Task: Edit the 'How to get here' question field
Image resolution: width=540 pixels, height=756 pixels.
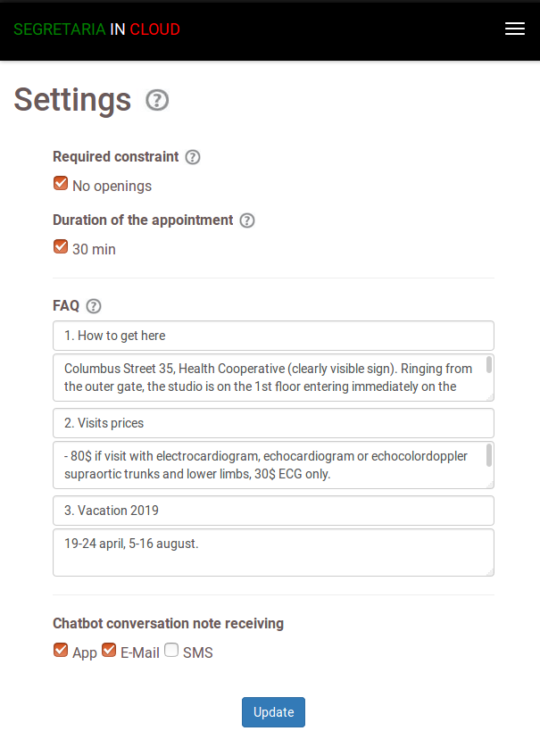Action: pos(273,336)
